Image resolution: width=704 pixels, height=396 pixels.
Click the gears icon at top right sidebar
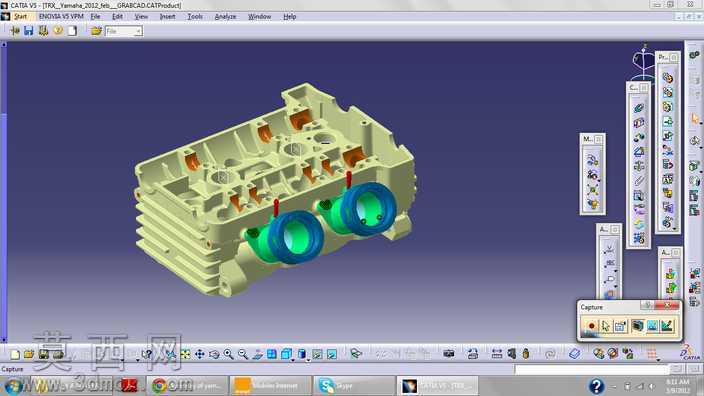pos(694,55)
